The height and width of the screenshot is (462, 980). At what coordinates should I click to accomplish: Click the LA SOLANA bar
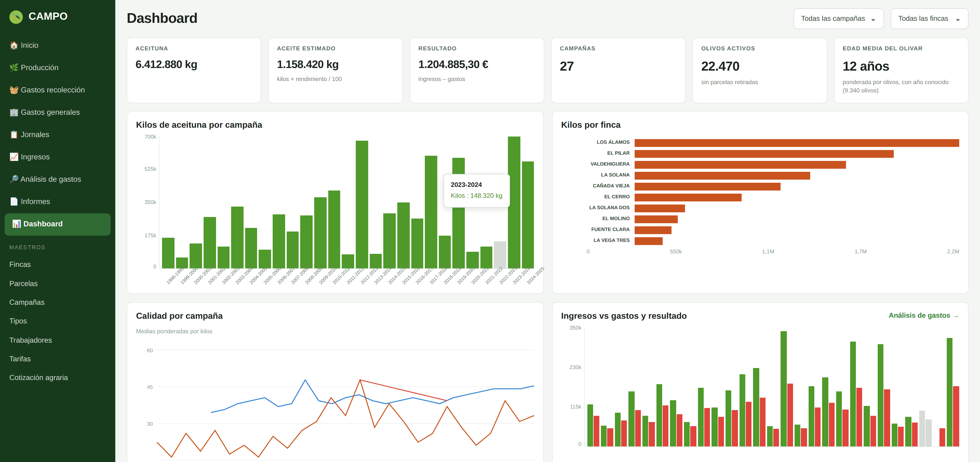[722, 176]
